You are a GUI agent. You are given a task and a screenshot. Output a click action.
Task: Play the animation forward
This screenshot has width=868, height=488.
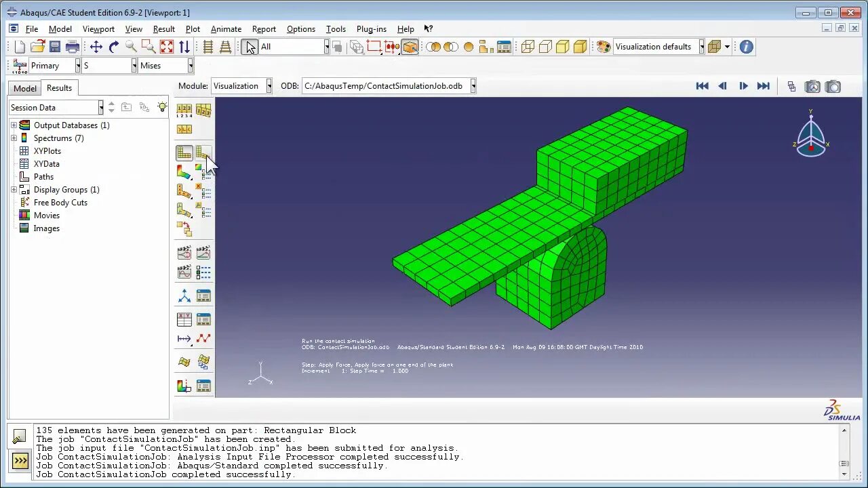click(743, 86)
